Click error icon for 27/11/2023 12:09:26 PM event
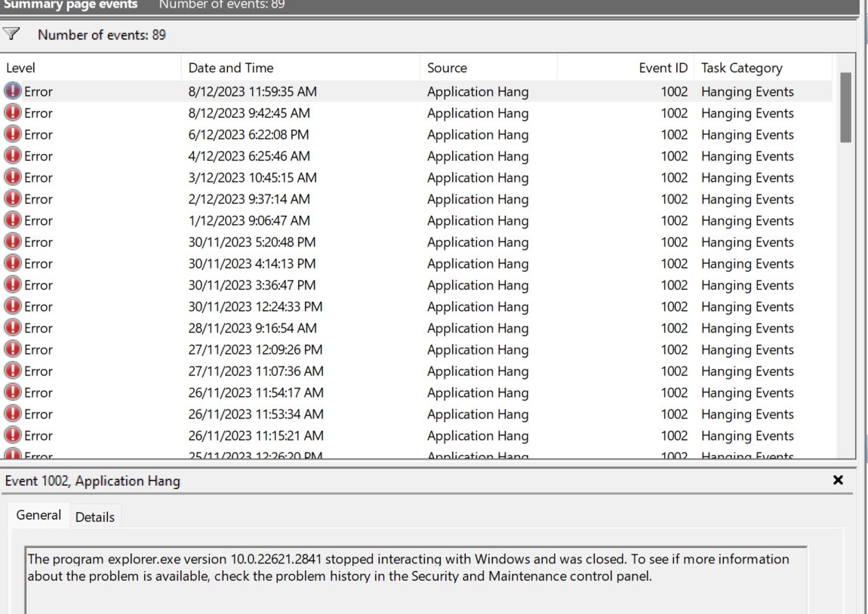Viewport: 868px width, 614px height. pyautogui.click(x=12, y=349)
